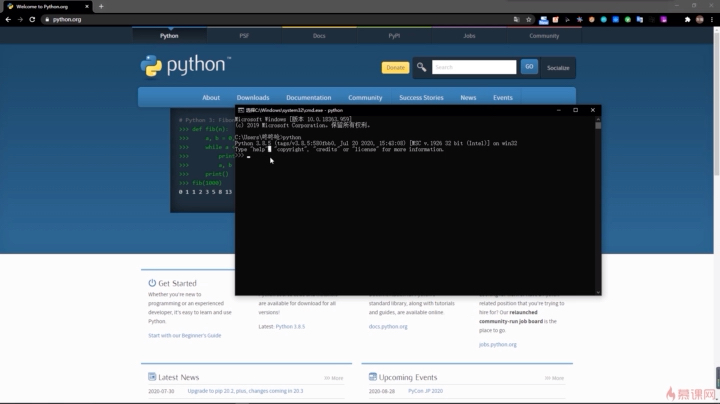Select the Docs top site tab
Viewport: 720px width, 404px height.
tap(319, 35)
